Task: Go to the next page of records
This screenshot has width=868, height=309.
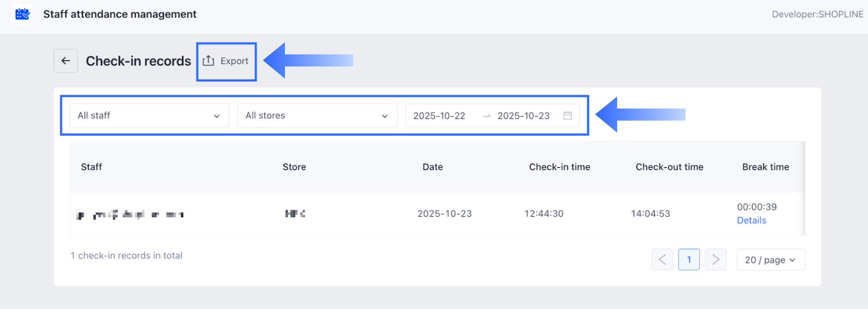Action: (716, 260)
